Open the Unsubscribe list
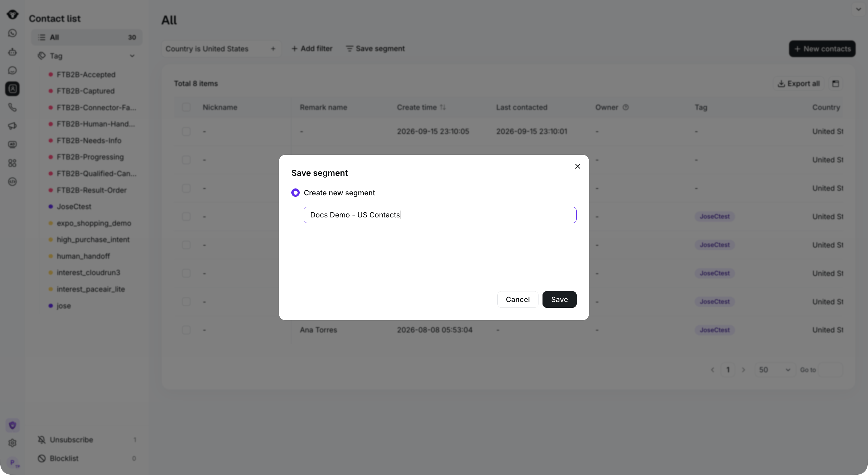 (x=87, y=440)
